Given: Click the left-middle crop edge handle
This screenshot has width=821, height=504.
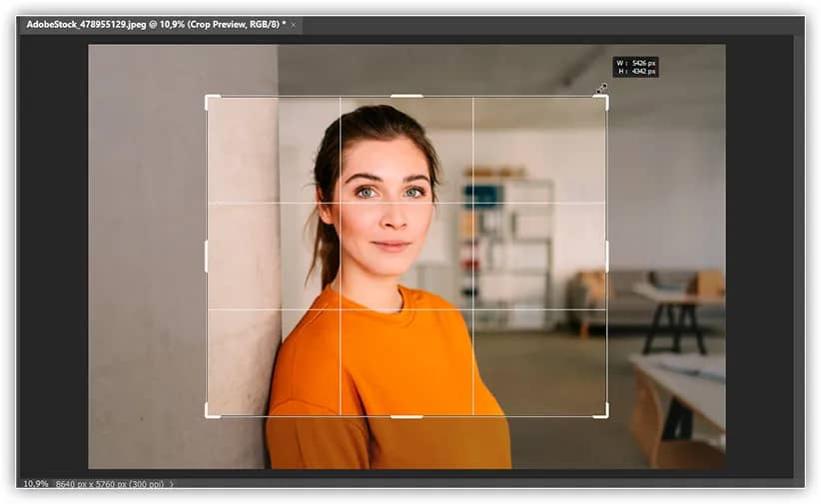Looking at the screenshot, I should click(x=206, y=255).
